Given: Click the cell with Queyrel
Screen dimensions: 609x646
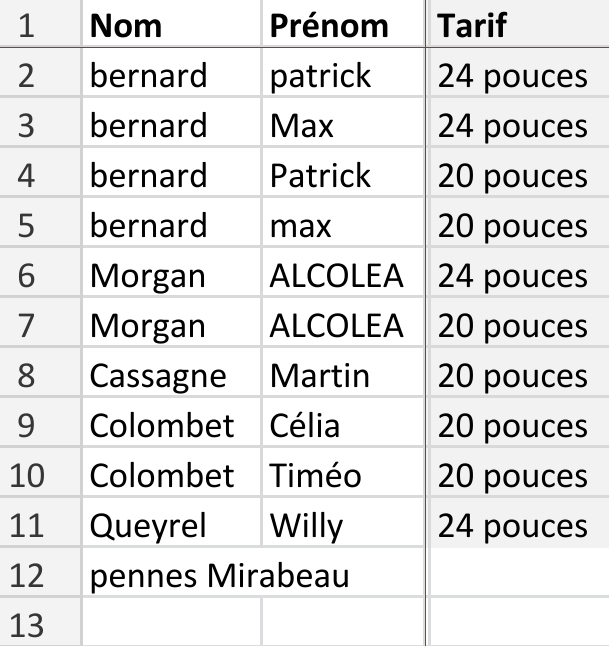Looking at the screenshot, I should coord(171,526).
